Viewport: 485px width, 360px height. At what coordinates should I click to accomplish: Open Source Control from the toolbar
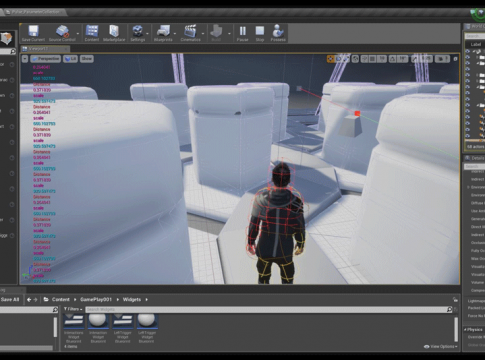coord(62,33)
